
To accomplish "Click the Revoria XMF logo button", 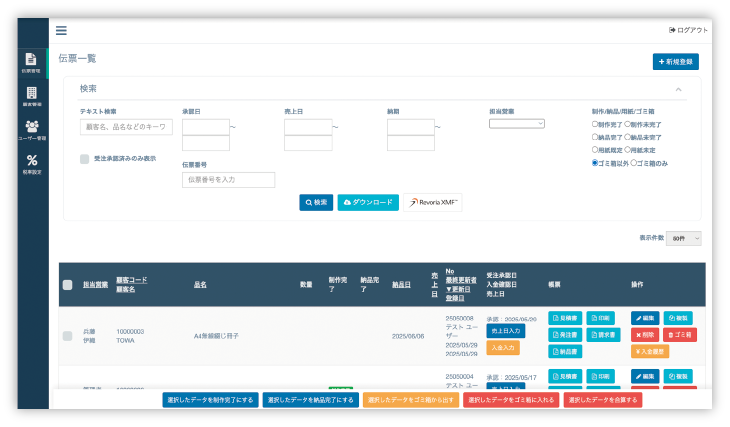I will 432,202.
